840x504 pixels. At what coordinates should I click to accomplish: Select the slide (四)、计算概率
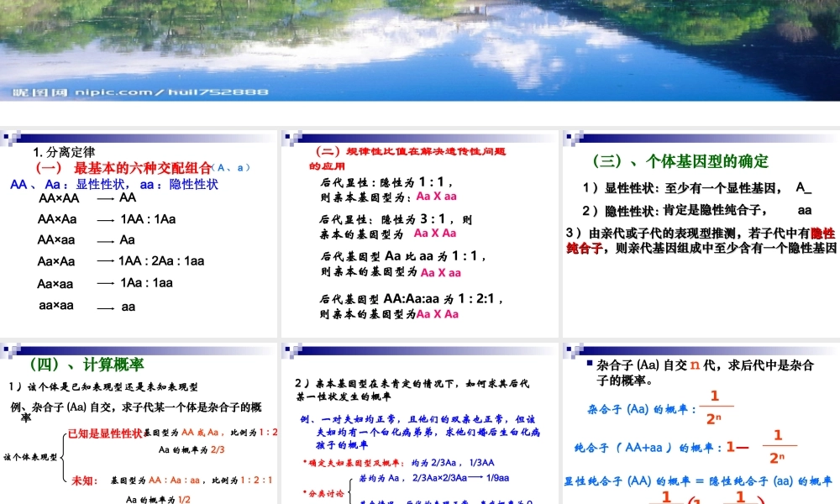tap(139, 423)
